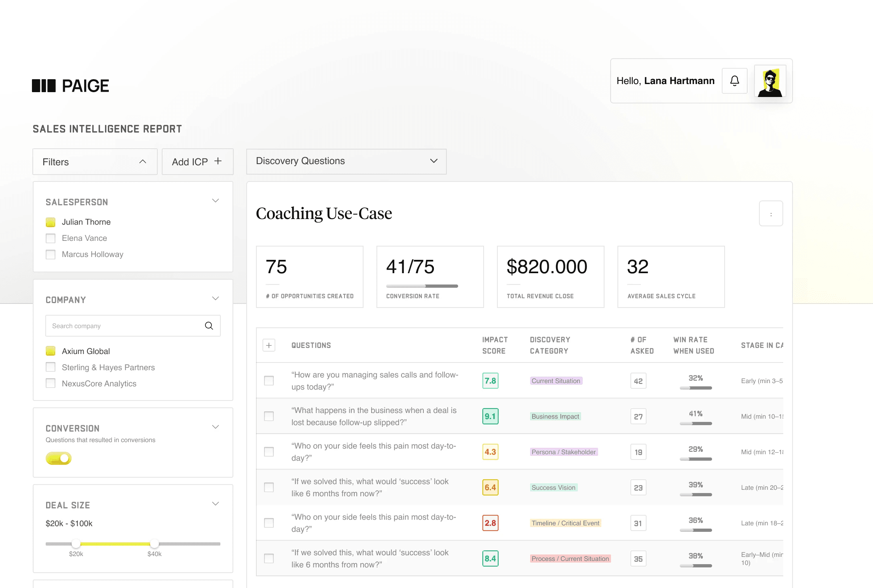The height and width of the screenshot is (588, 873).
Task: Open the Coaching Use-Case three-dot options menu
Action: pyautogui.click(x=771, y=214)
